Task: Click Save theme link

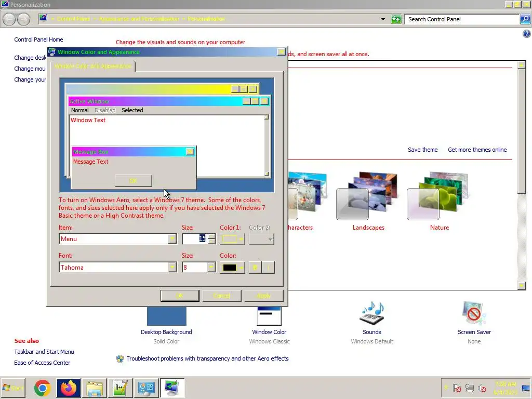Action: 422,150
